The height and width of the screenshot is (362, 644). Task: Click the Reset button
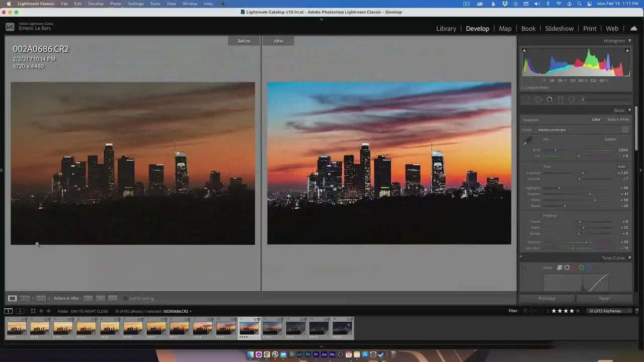(x=604, y=299)
